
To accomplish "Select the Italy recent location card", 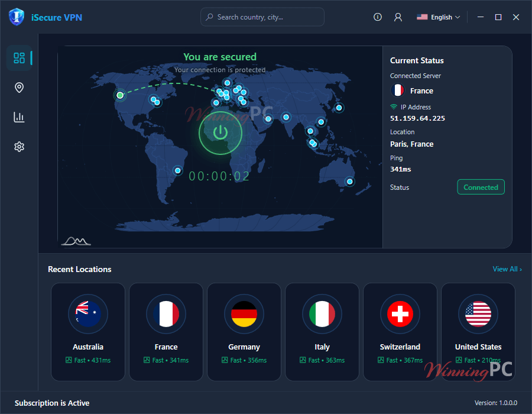I will (322, 332).
